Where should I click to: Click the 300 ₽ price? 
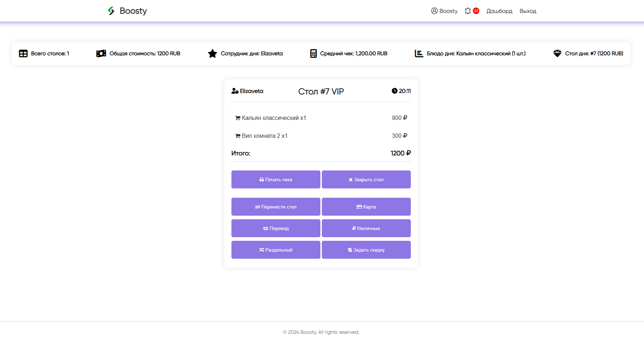[x=399, y=136]
